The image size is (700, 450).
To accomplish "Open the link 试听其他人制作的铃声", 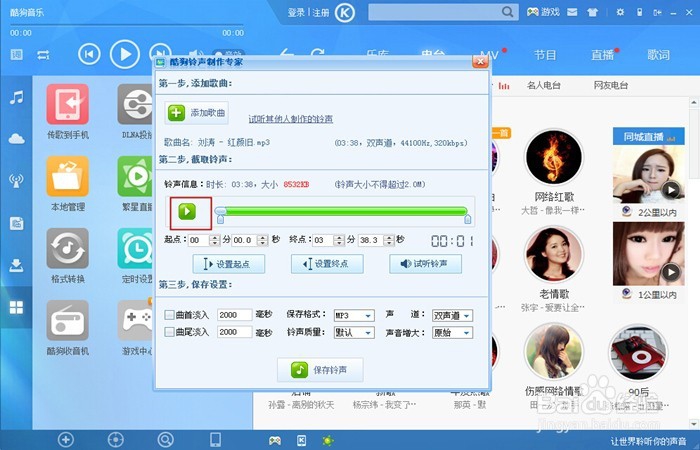I will (x=291, y=119).
